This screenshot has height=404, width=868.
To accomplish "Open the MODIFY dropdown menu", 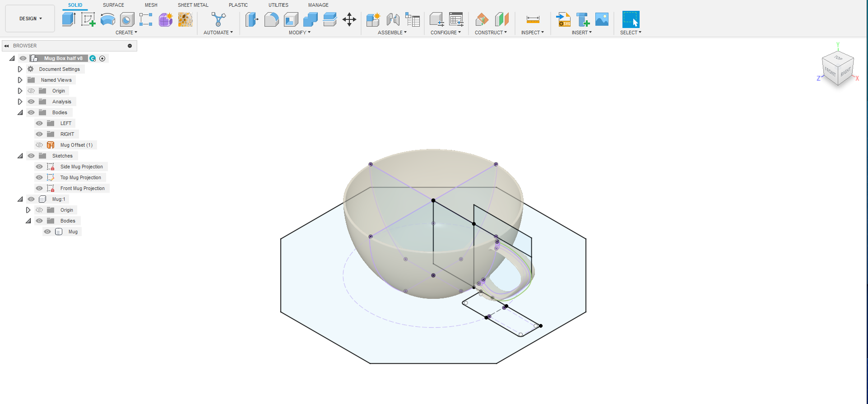I will point(300,33).
